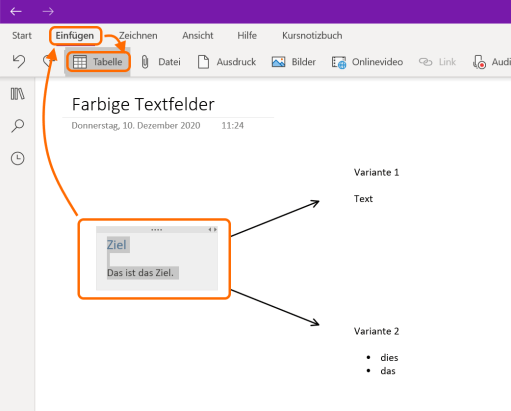Click the bullet item 'dies'
Viewport: 511px width, 411px height.
389,358
